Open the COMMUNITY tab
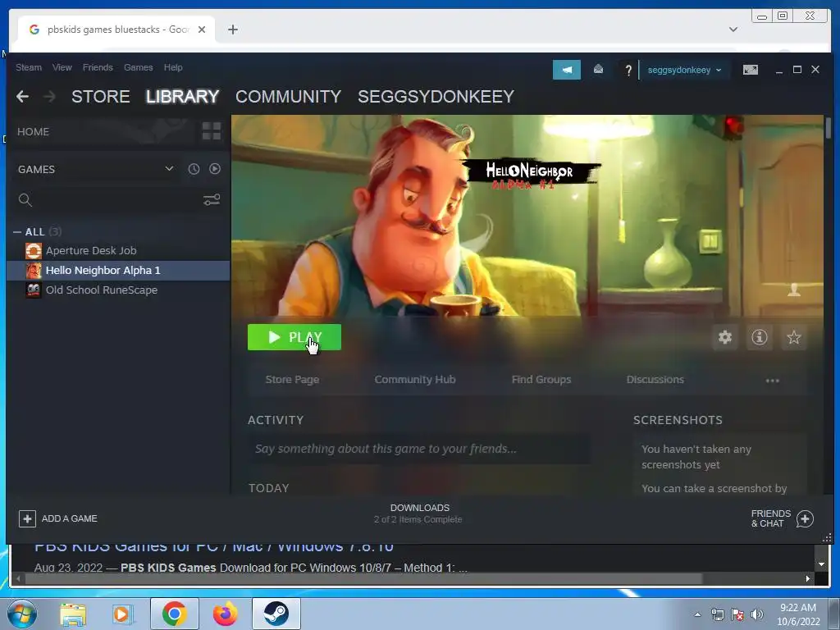840x630 pixels. coord(288,97)
